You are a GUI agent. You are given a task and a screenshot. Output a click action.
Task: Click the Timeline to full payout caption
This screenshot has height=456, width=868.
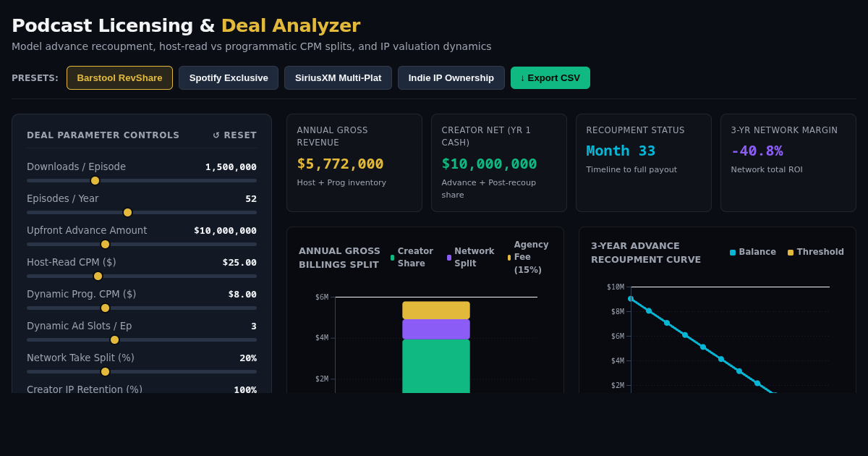click(x=631, y=169)
